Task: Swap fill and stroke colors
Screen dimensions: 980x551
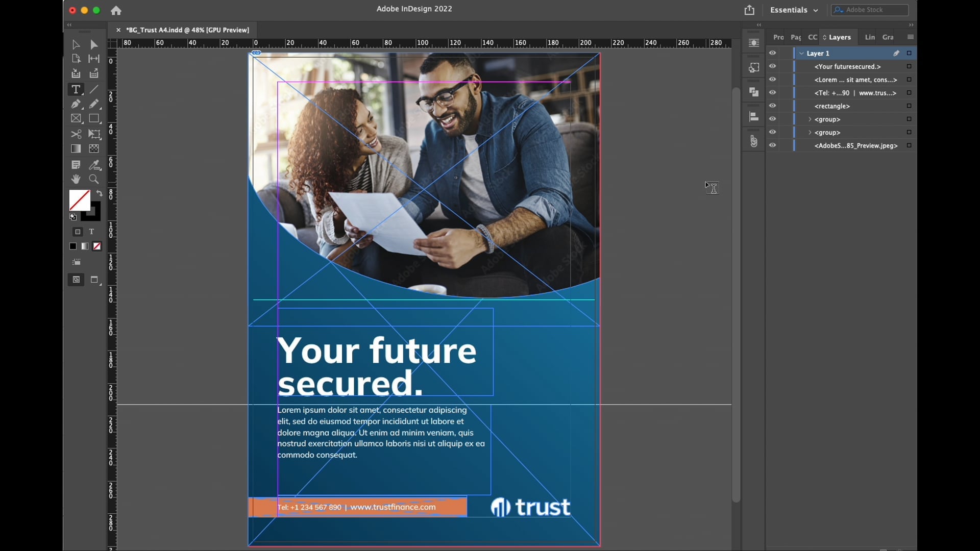Action: (99, 194)
